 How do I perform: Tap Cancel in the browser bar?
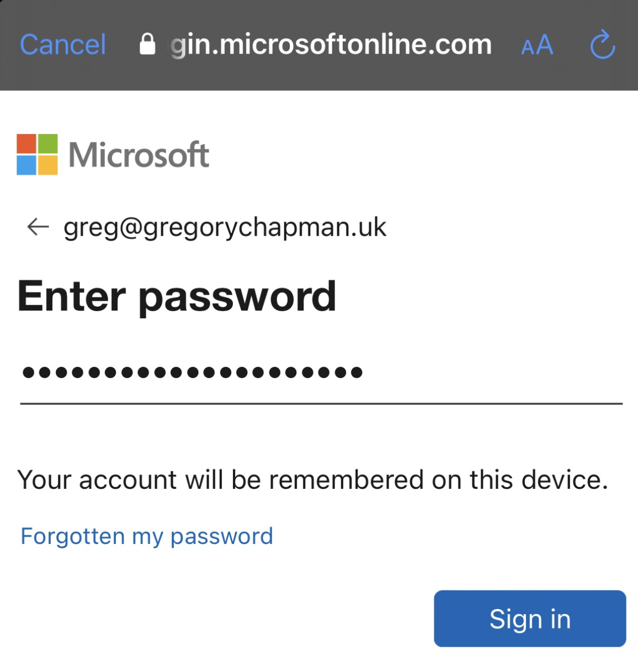[62, 45]
